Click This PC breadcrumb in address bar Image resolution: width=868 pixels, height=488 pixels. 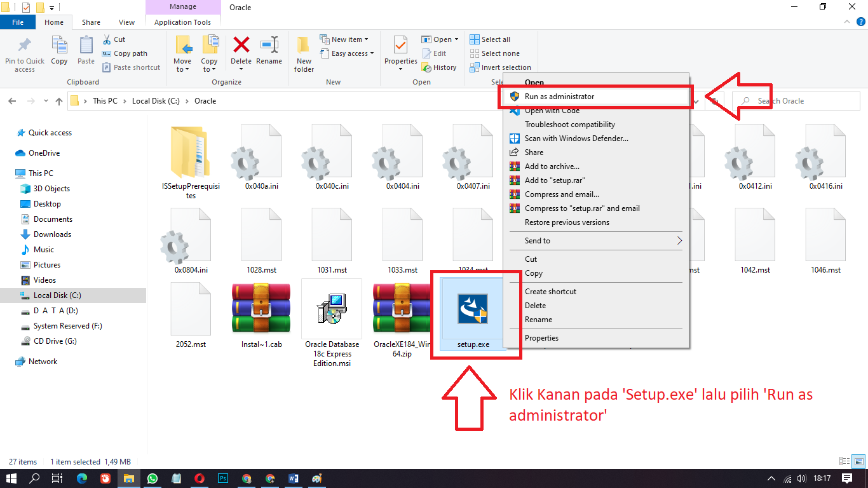pos(105,101)
